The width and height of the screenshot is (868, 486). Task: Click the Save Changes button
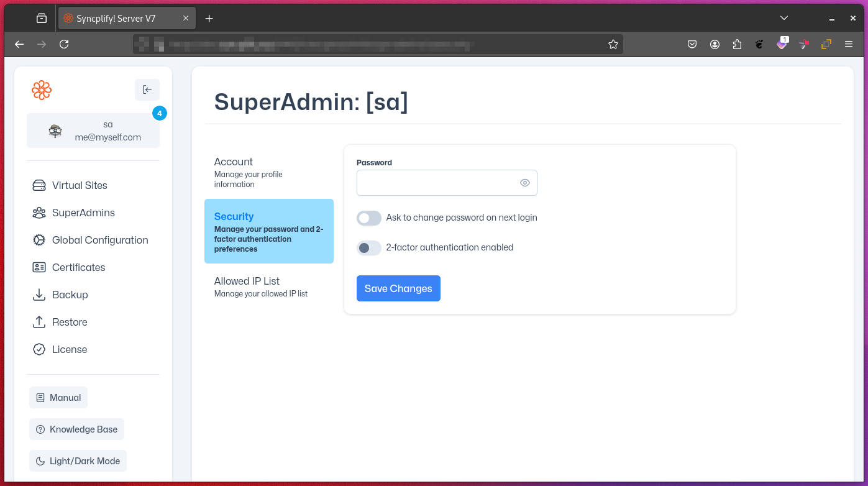(x=398, y=288)
